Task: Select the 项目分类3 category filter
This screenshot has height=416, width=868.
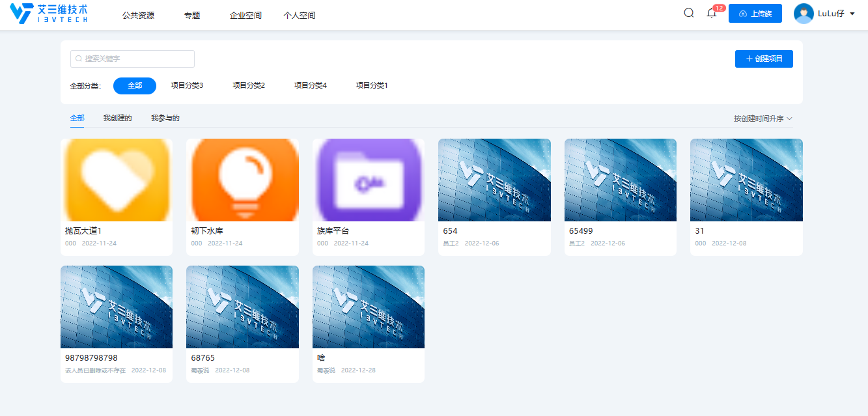Action: tap(187, 85)
